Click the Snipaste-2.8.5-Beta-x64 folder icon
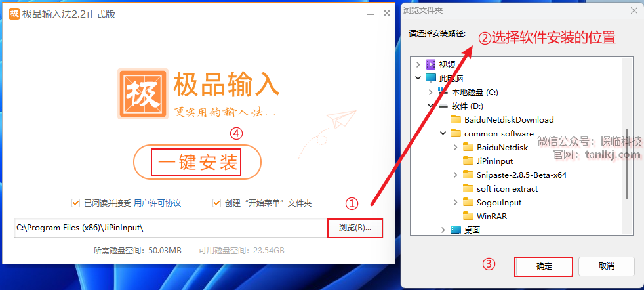Screen dimensions: 644x290 tap(468, 175)
